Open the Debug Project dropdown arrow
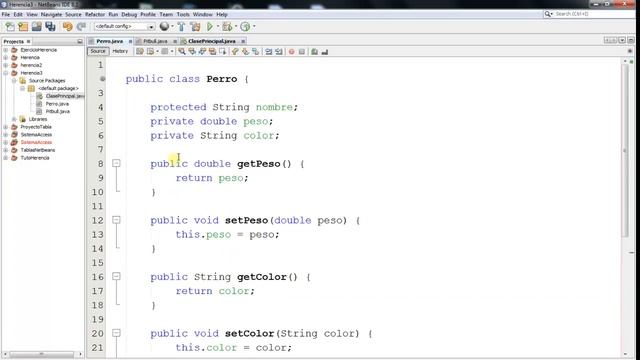Image resolution: width=640 pixels, height=360 pixels. 236,27
